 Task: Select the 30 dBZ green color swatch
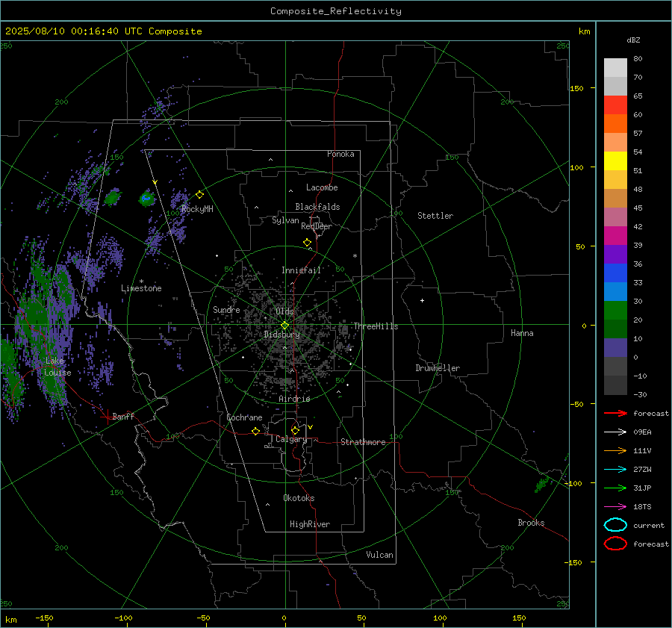(615, 311)
